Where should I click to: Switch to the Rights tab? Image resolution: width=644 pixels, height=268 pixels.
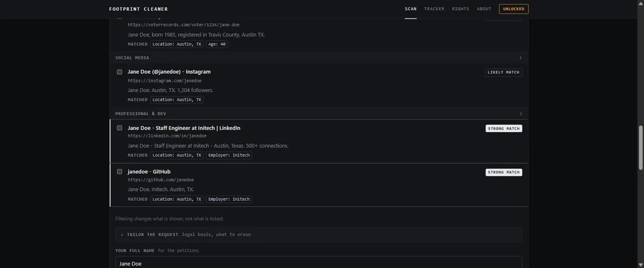pyautogui.click(x=460, y=9)
